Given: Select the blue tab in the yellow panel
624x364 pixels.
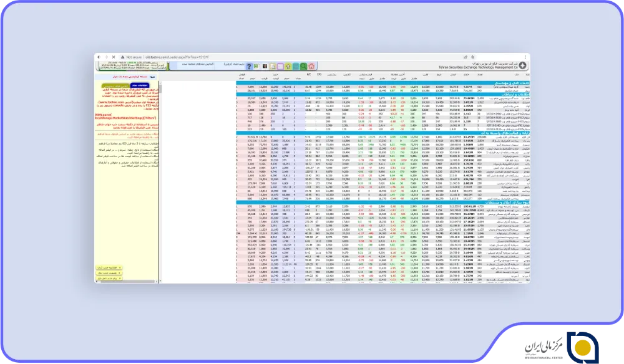Looking at the screenshot, I should 140,85.
